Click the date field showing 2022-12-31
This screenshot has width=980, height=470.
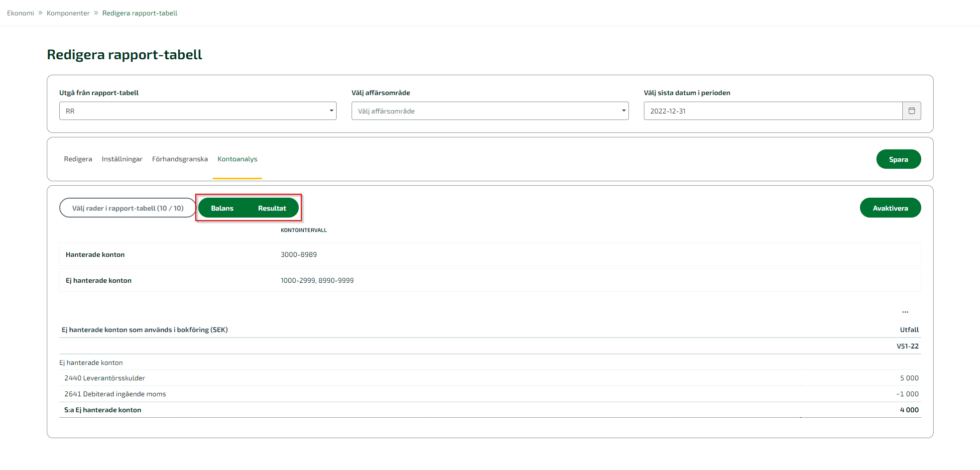click(773, 111)
